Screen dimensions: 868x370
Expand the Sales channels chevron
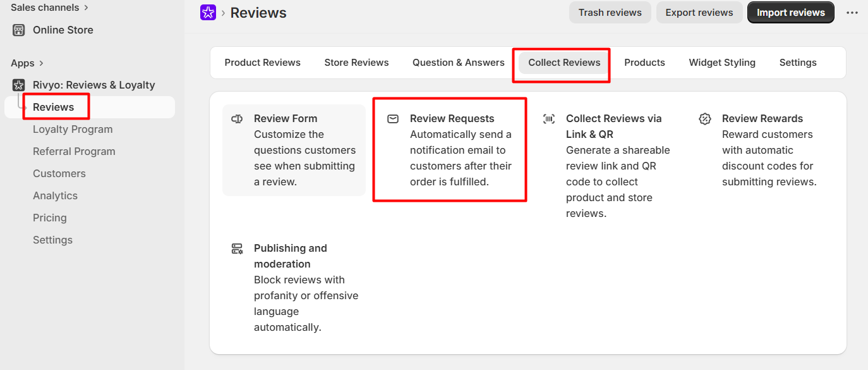tap(86, 8)
